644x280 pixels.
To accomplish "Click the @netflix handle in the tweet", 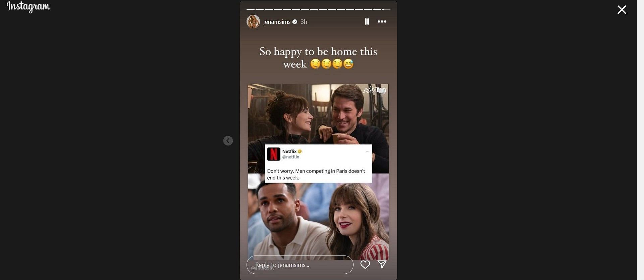I will 291,157.
